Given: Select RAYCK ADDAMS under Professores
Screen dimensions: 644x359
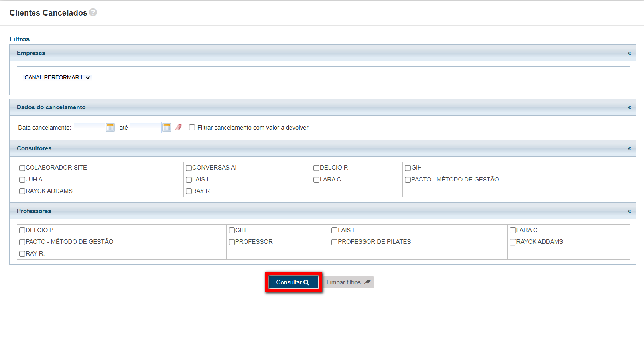Looking at the screenshot, I should click(513, 242).
